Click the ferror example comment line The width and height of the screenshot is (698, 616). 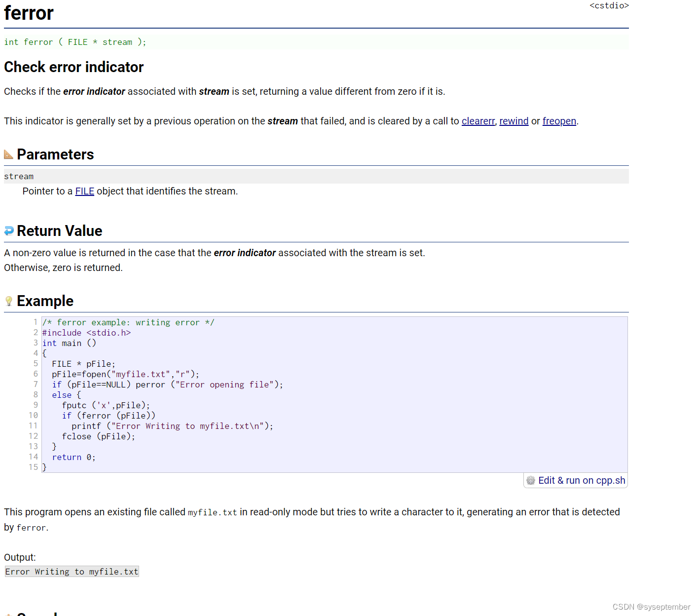tap(128, 322)
